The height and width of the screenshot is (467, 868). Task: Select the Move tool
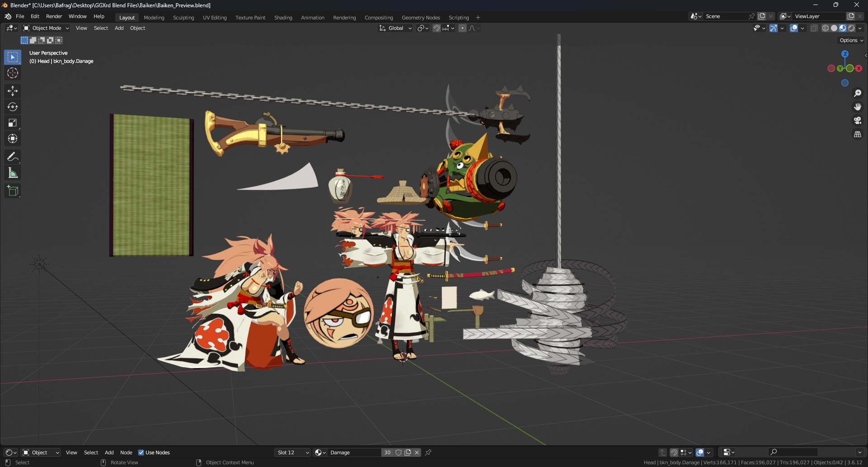pyautogui.click(x=12, y=91)
